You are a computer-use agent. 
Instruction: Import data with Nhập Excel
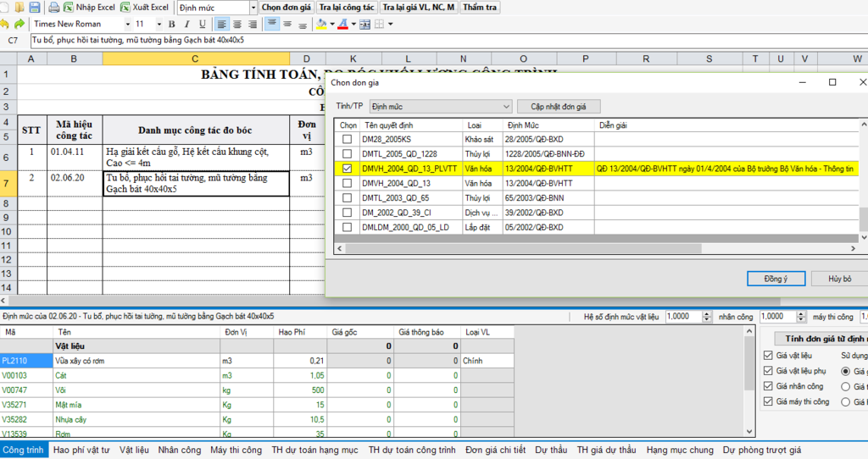point(90,7)
